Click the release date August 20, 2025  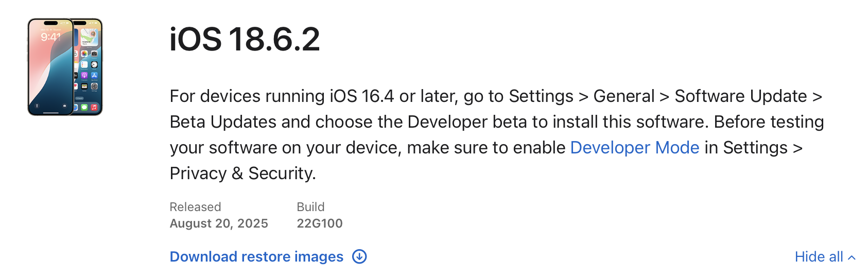click(219, 223)
